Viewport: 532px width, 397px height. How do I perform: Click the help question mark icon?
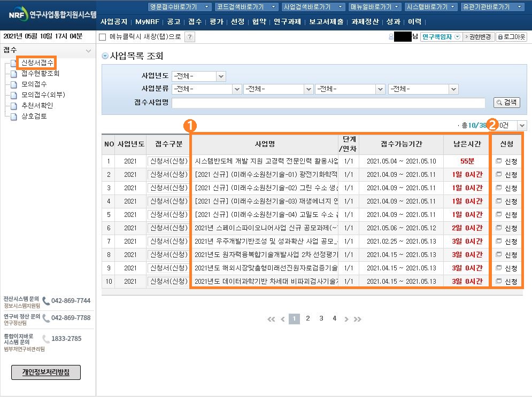click(190, 37)
